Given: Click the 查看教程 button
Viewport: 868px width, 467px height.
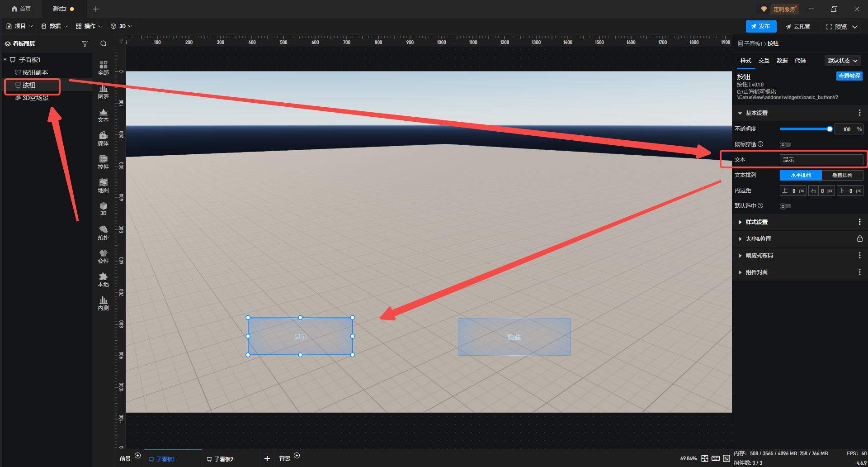Looking at the screenshot, I should [849, 76].
